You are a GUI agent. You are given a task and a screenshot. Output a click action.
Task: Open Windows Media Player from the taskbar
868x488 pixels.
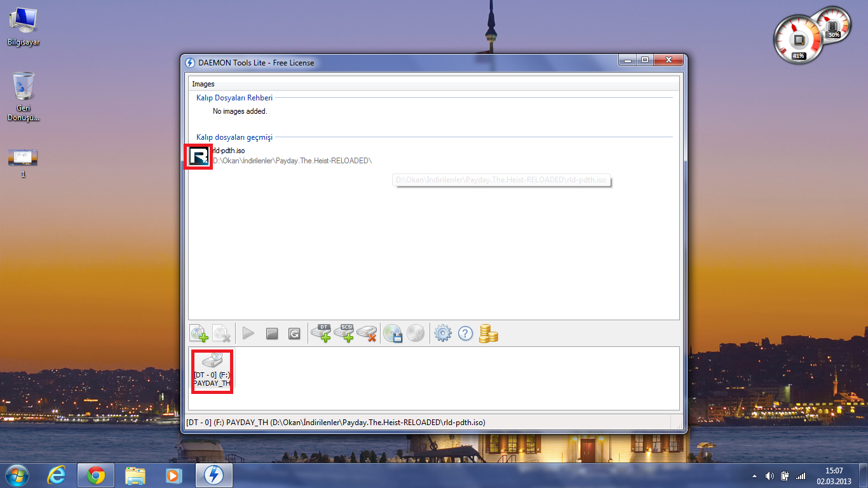tap(173, 475)
